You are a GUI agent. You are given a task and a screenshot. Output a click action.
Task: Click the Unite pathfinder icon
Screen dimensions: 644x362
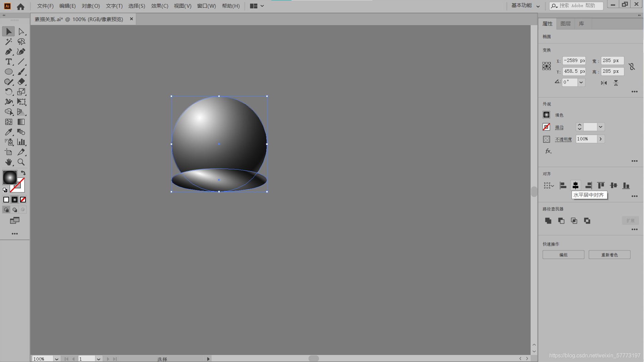[548, 221]
